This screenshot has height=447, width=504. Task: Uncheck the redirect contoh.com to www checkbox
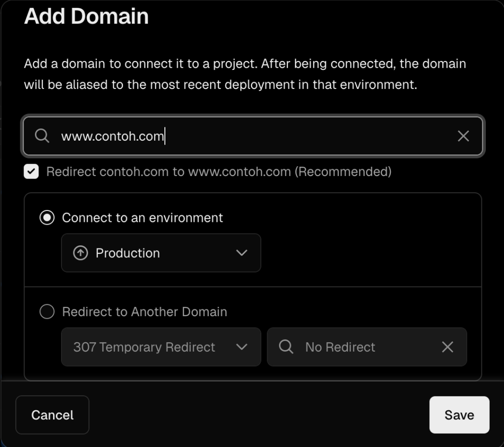click(x=31, y=172)
